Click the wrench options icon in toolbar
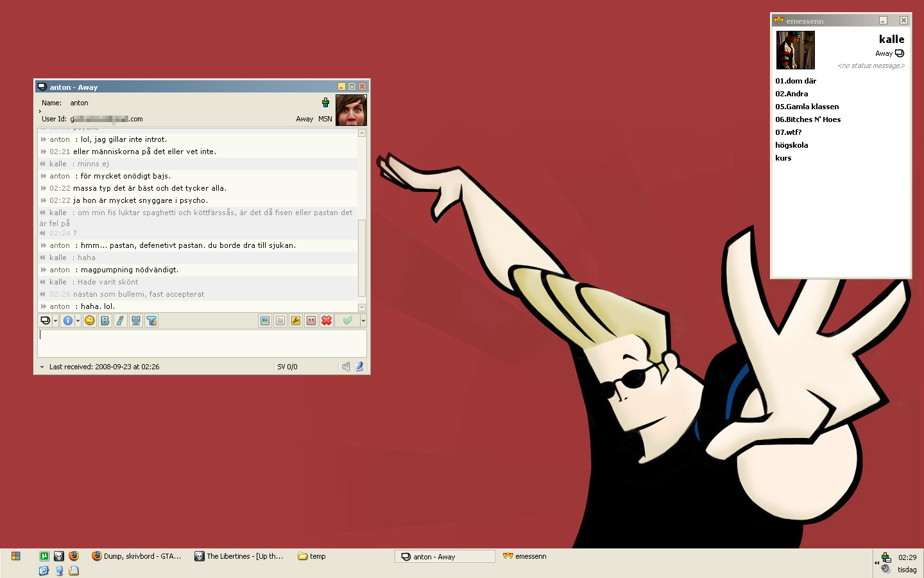 (296, 320)
